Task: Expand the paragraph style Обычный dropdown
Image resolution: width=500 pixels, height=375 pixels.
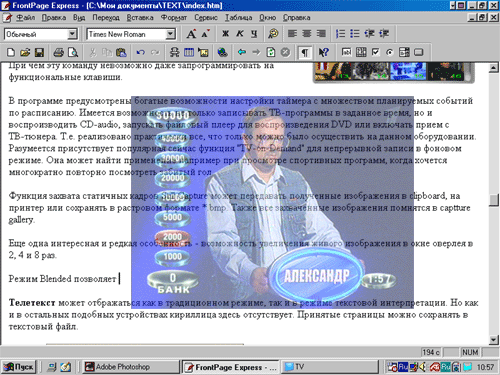Action: [x=72, y=34]
